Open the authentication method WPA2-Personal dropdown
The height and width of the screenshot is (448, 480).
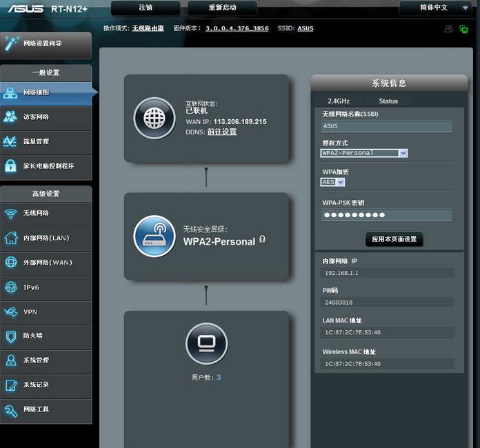(x=364, y=153)
